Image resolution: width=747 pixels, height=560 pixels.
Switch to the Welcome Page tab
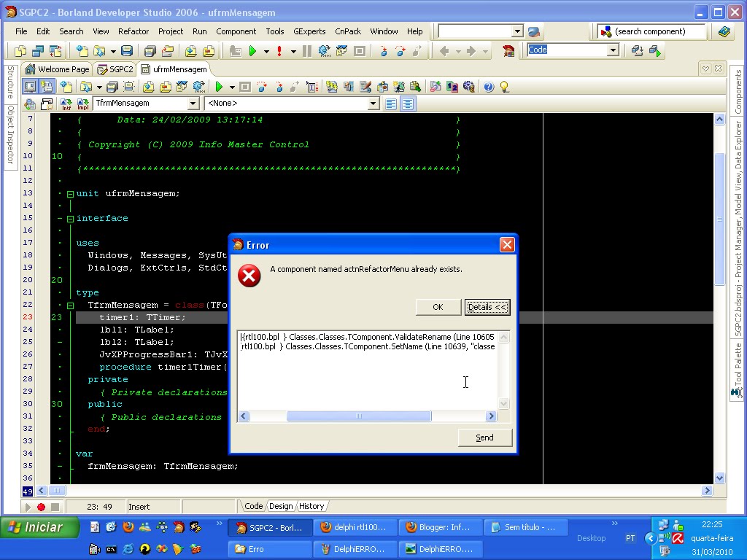click(58, 69)
